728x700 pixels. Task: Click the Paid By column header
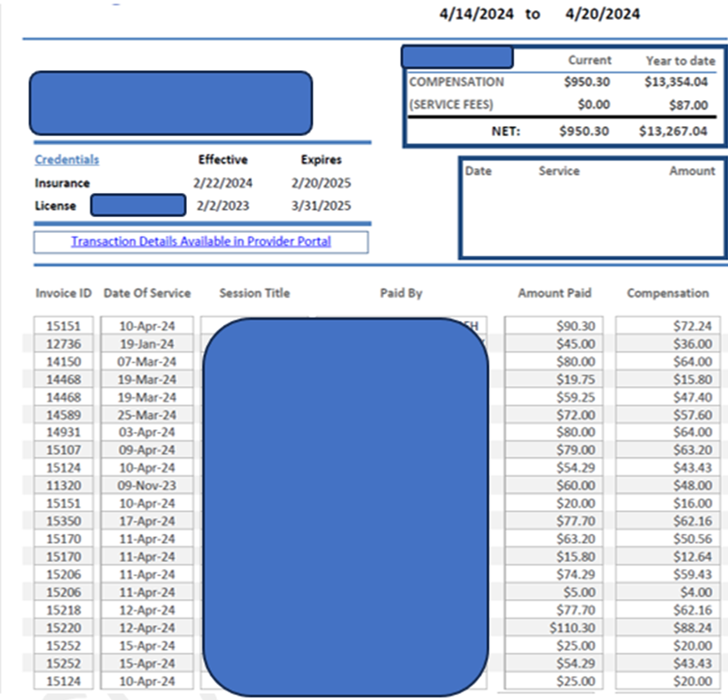(x=401, y=293)
